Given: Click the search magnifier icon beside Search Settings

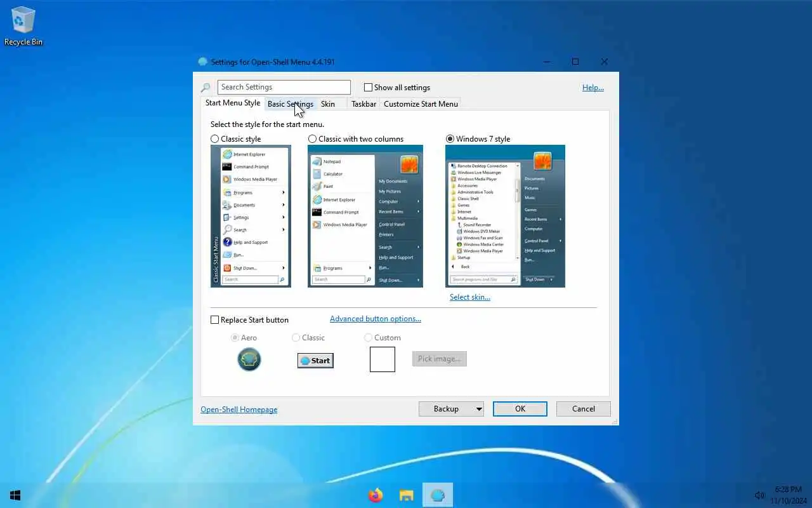Looking at the screenshot, I should 206,88.
